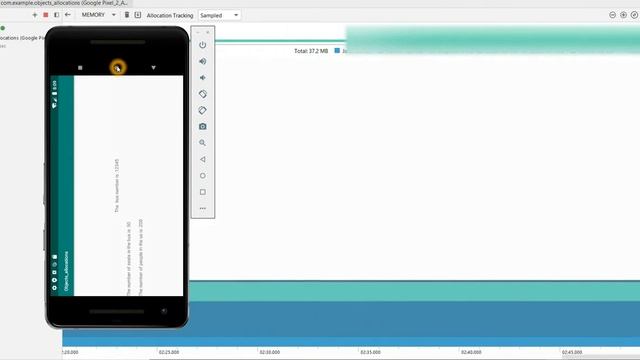The image size is (640, 360).
Task: Close the emulator toolbar panel
Action: [x=208, y=32]
